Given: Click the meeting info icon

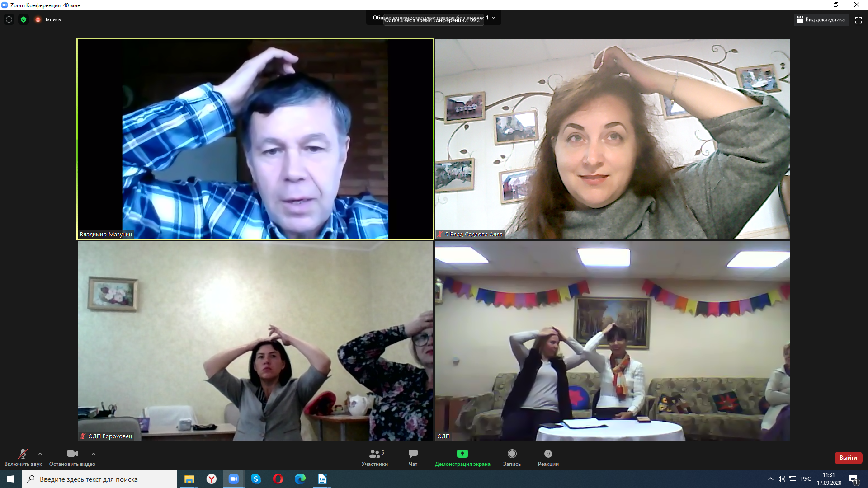Looking at the screenshot, I should click(9, 19).
